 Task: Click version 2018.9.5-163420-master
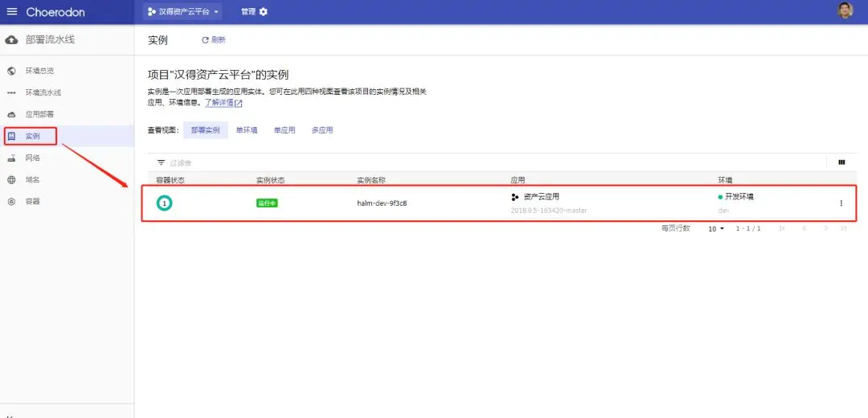coord(549,211)
